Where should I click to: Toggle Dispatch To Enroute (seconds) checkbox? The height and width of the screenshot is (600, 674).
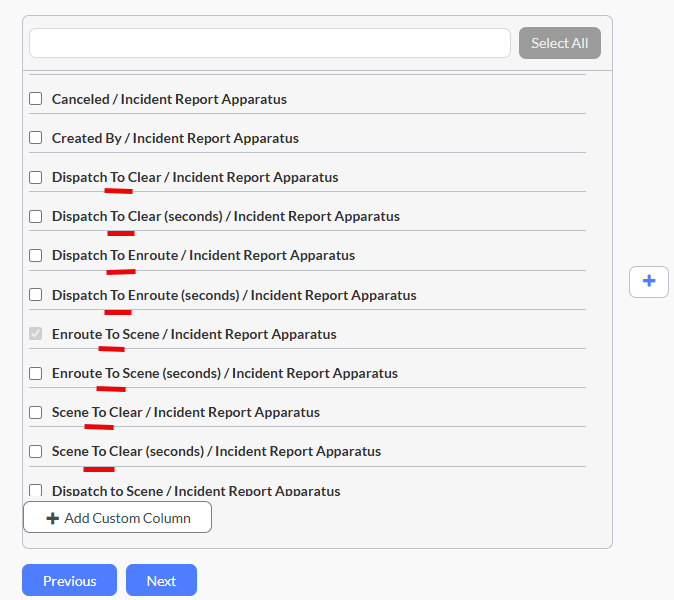pos(36,295)
